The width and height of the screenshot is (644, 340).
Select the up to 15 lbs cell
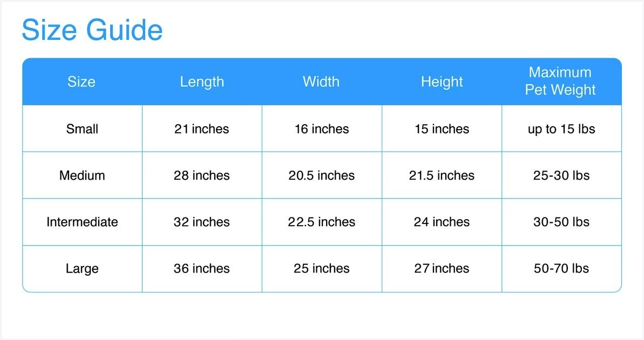pos(561,129)
